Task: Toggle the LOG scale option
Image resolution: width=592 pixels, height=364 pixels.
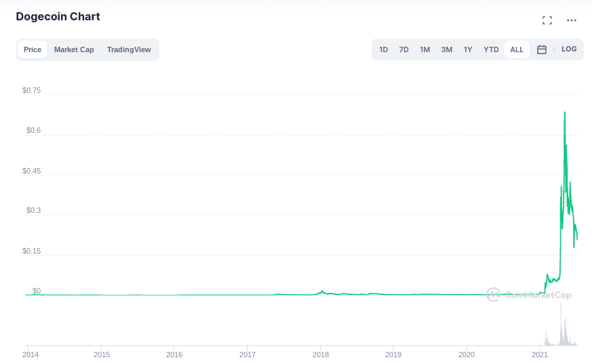Action: point(569,49)
